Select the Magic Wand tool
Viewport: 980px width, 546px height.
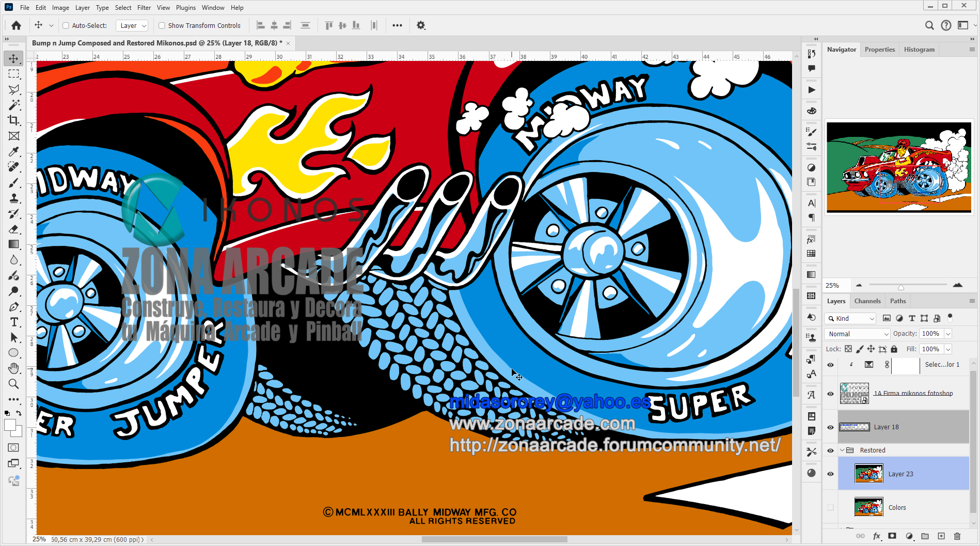coord(14,105)
